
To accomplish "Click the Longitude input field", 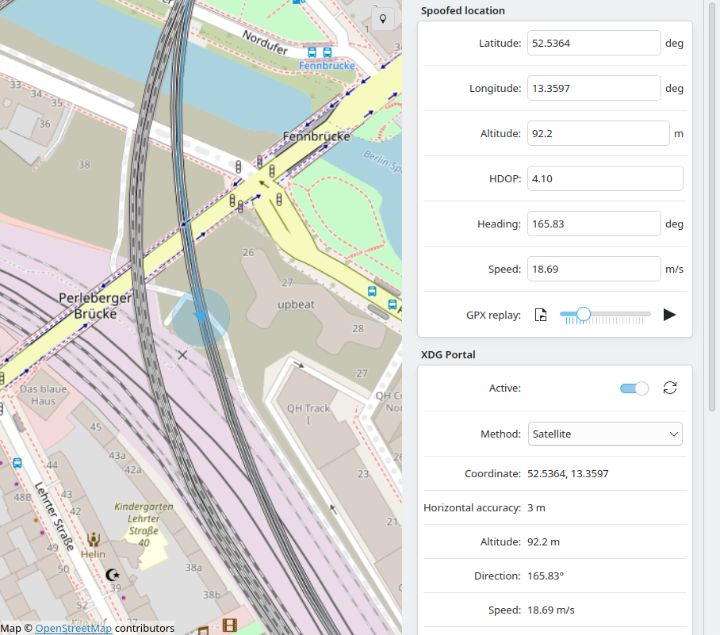I will coord(593,88).
